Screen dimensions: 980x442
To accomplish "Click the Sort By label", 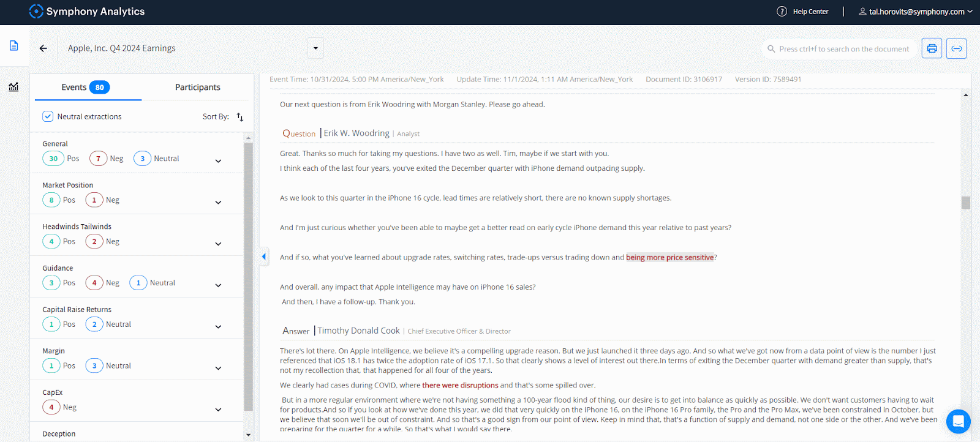I will click(x=216, y=117).
